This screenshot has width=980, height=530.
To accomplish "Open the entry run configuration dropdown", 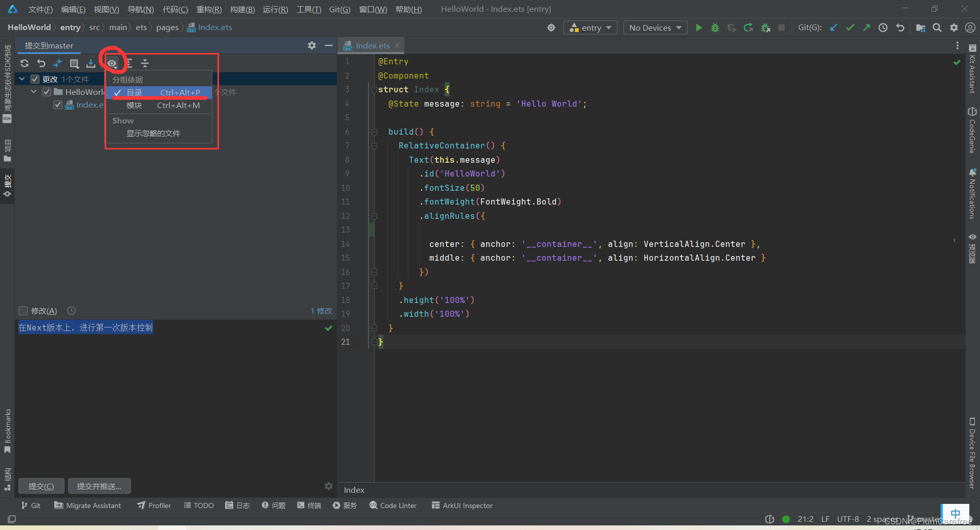I will (591, 28).
